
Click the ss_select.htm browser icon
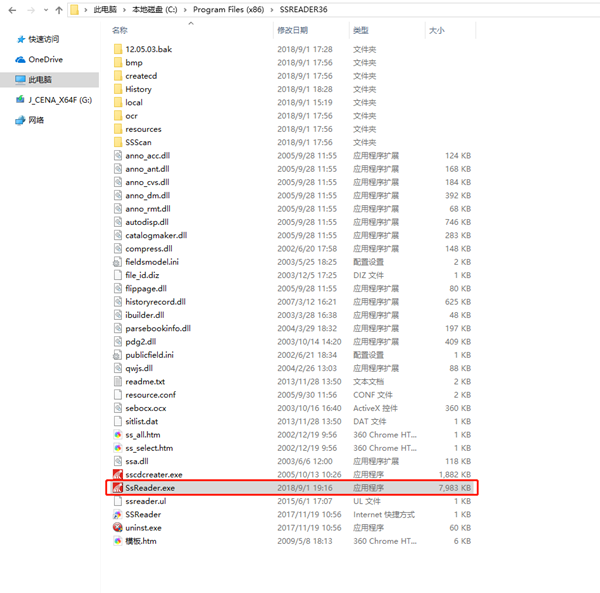tap(118, 448)
